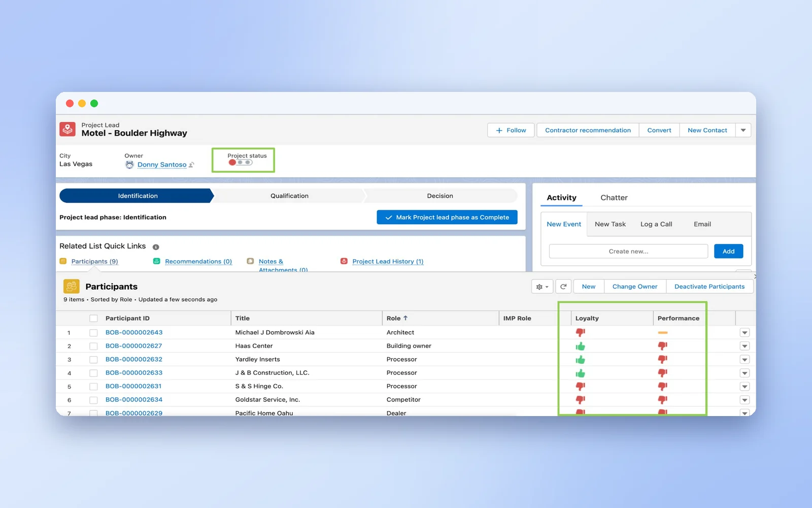
Task: Check the box for BOB-0000002643
Action: tap(93, 333)
